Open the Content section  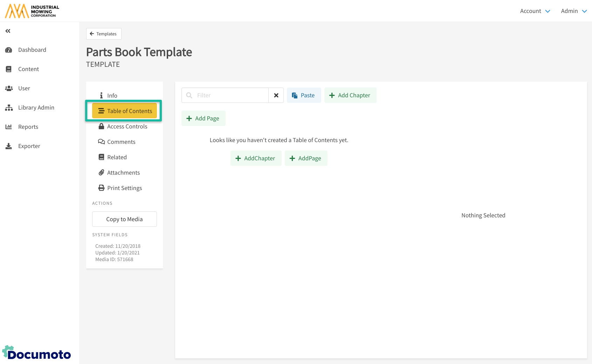(28, 69)
